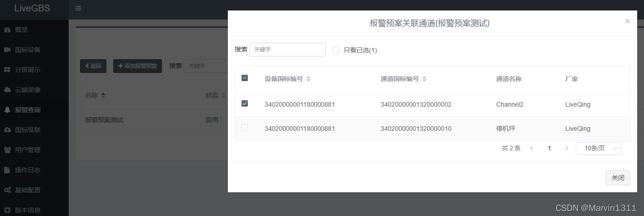Click LiveQing in the 停机坪 row
Viewport: 644px width, 216px height.
coord(578,129)
